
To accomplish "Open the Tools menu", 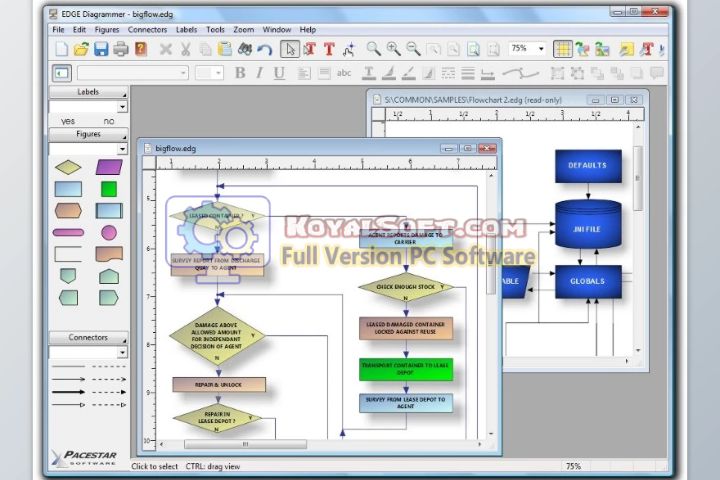I will (x=215, y=29).
